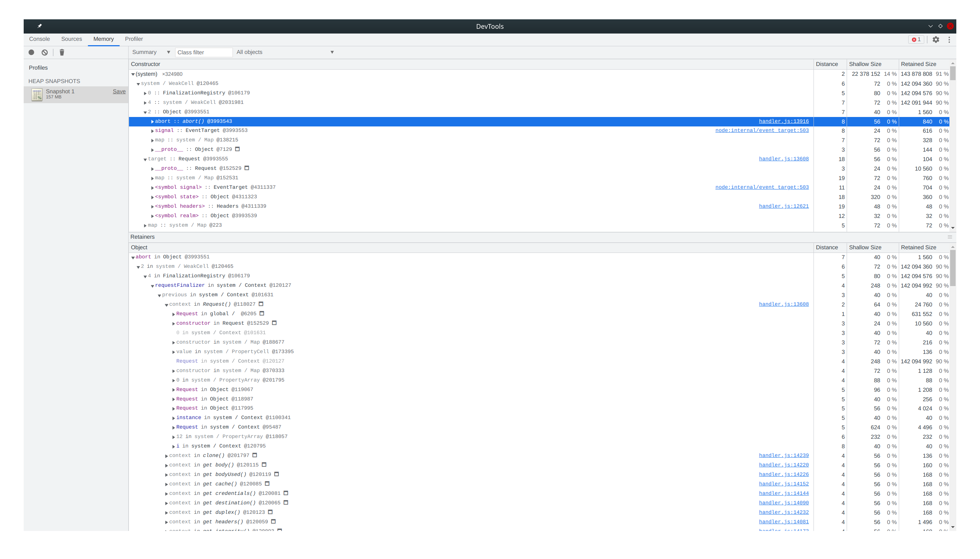The width and height of the screenshot is (980, 559).
Task: Start recording a heap profile
Action: click(31, 52)
